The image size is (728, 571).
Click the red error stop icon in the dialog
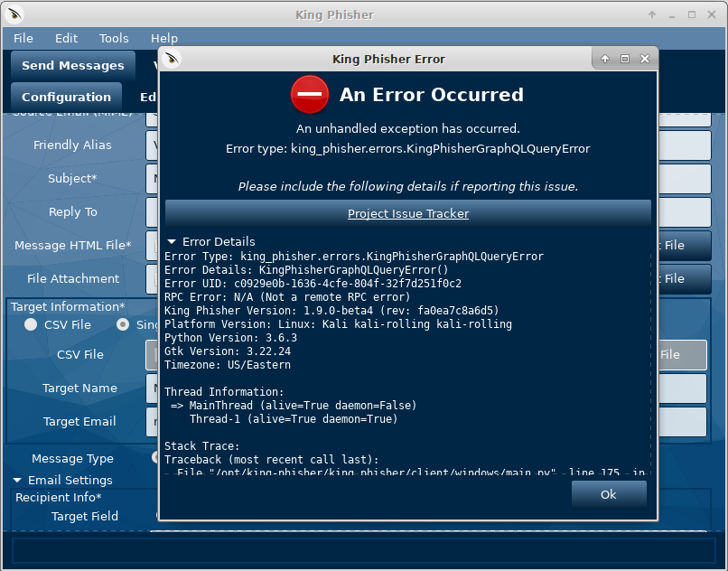pos(309,94)
